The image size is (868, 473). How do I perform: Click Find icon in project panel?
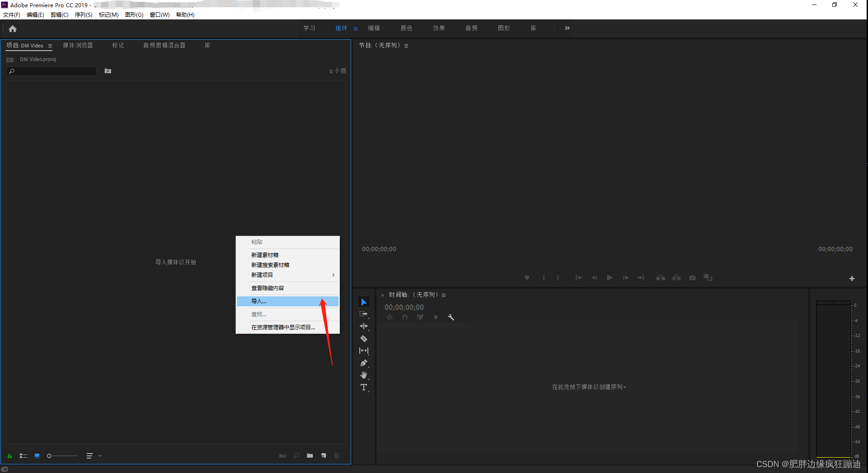(297, 456)
